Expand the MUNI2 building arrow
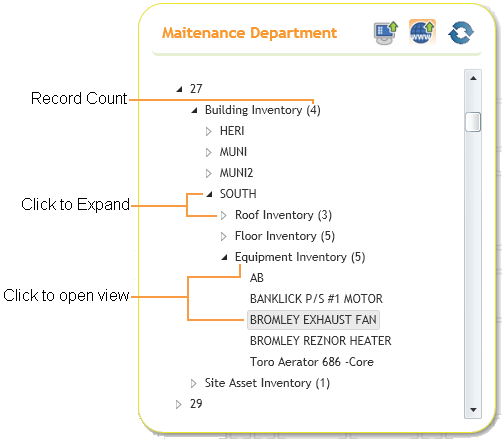Image resolution: width=504 pixels, height=440 pixels. point(209,173)
